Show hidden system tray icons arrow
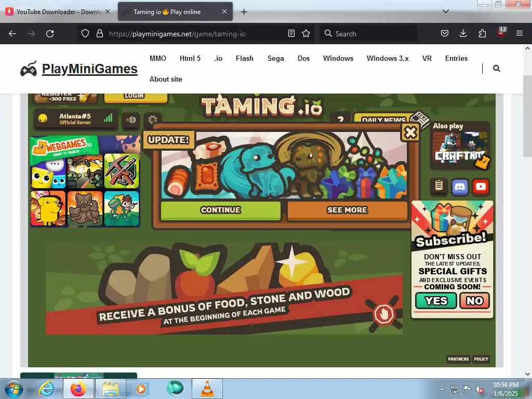Screen dimensions: 532x399 (x=442, y=389)
